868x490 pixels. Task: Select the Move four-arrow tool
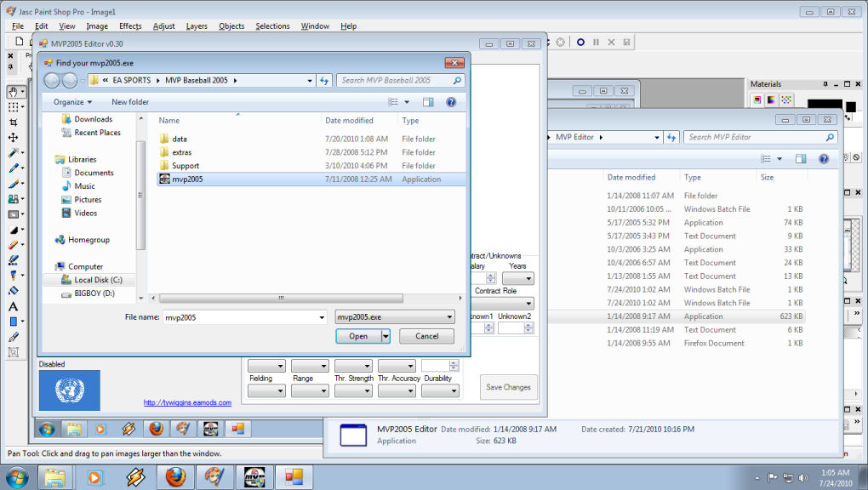pos(13,137)
